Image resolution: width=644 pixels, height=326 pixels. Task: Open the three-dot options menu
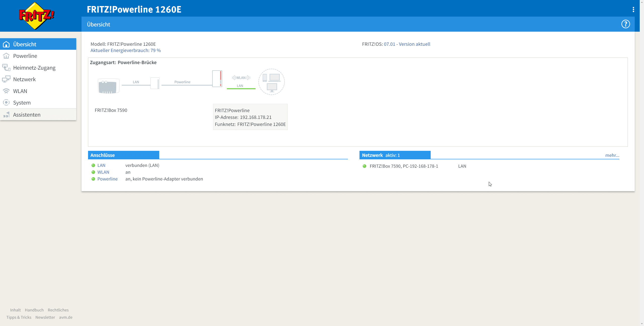tap(633, 10)
